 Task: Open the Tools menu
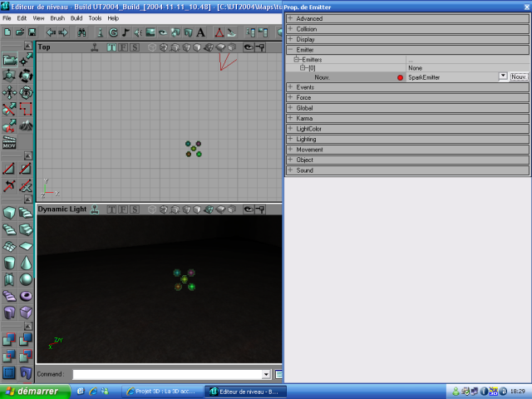click(95, 17)
